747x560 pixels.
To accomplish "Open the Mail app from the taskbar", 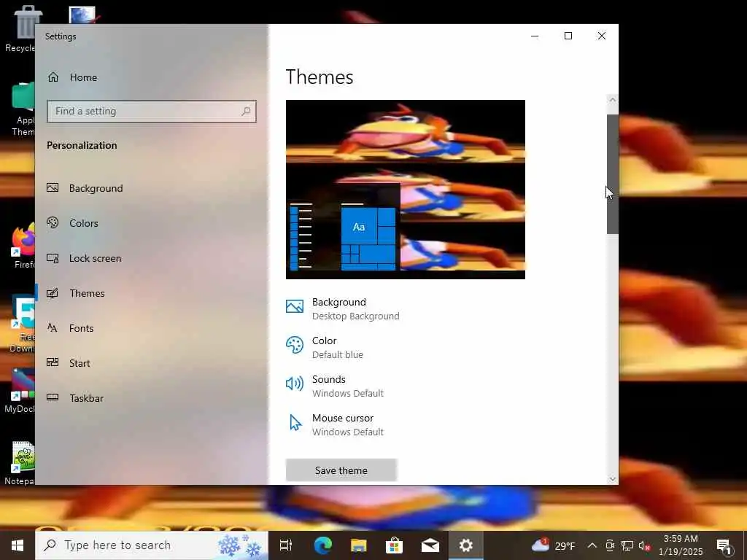I will tap(430, 545).
